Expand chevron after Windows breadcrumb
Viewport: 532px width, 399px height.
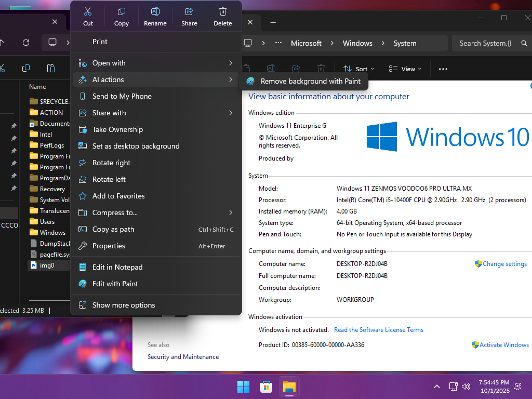click(383, 44)
